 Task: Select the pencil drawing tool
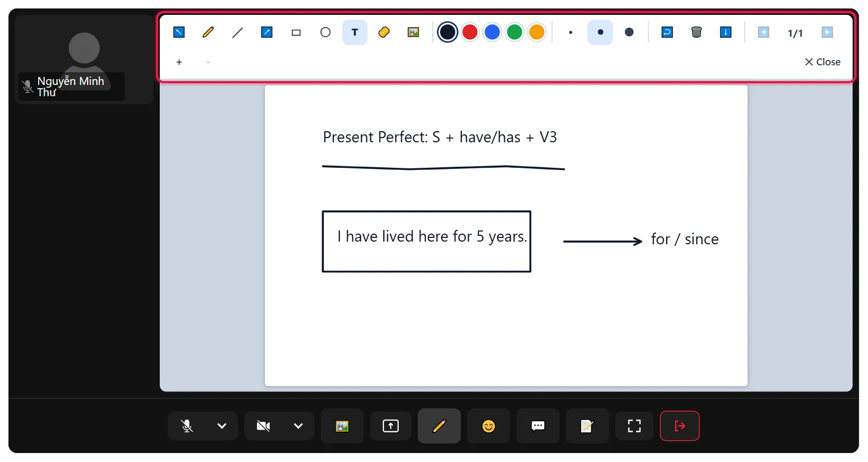(x=208, y=32)
